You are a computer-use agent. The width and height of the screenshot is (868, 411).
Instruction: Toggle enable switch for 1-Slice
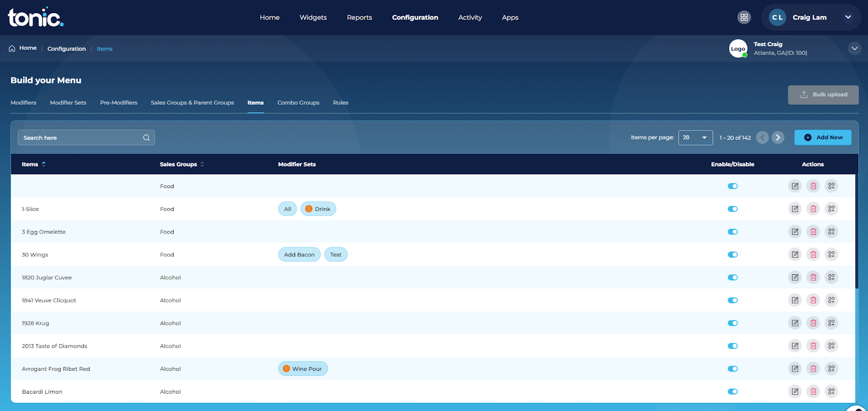(x=733, y=209)
